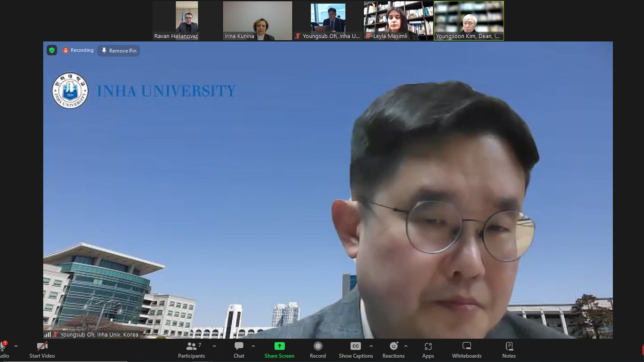Click the green encryption shield icon
Screen dimensions: 644x362
52,50
